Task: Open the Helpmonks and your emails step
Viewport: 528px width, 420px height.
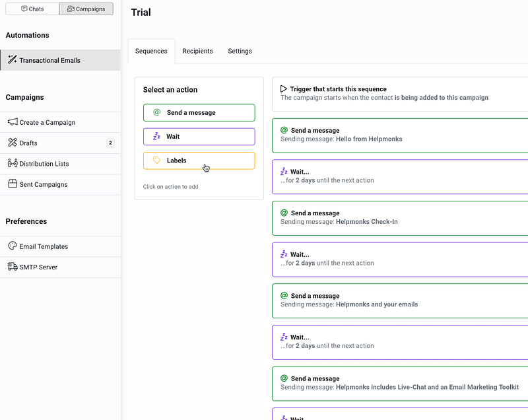Action: [400, 300]
